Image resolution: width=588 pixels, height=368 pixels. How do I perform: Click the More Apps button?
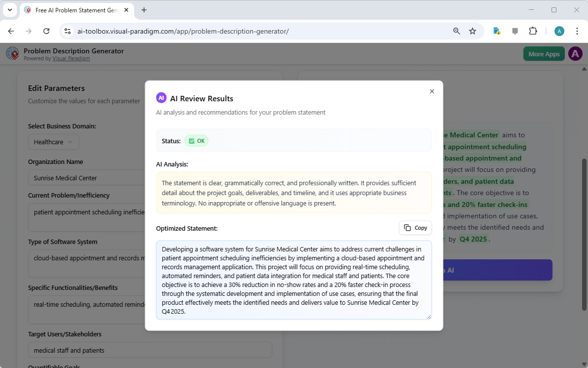point(544,53)
